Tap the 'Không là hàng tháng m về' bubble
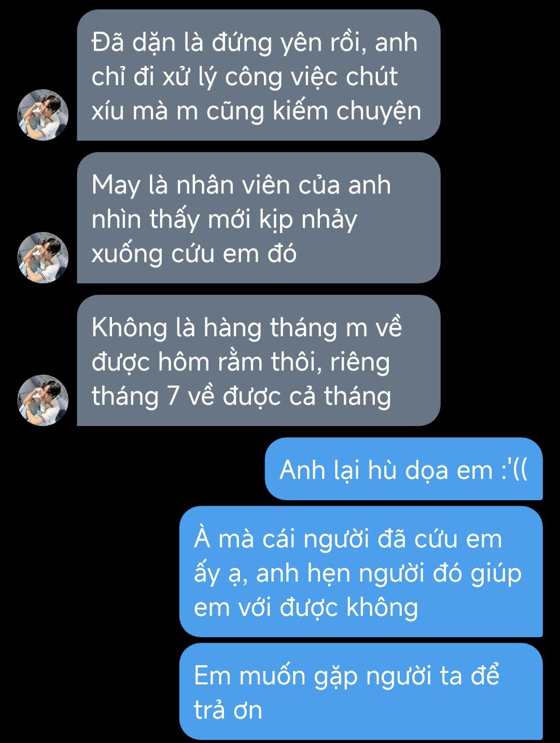 pyautogui.click(x=259, y=361)
